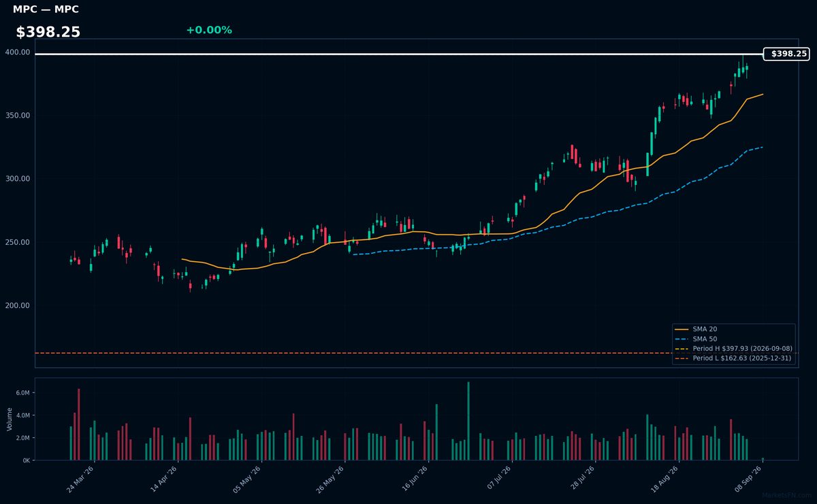Image resolution: width=817 pixels, height=504 pixels.
Task: Click the 200.00 price axis label
Action: click(x=18, y=305)
